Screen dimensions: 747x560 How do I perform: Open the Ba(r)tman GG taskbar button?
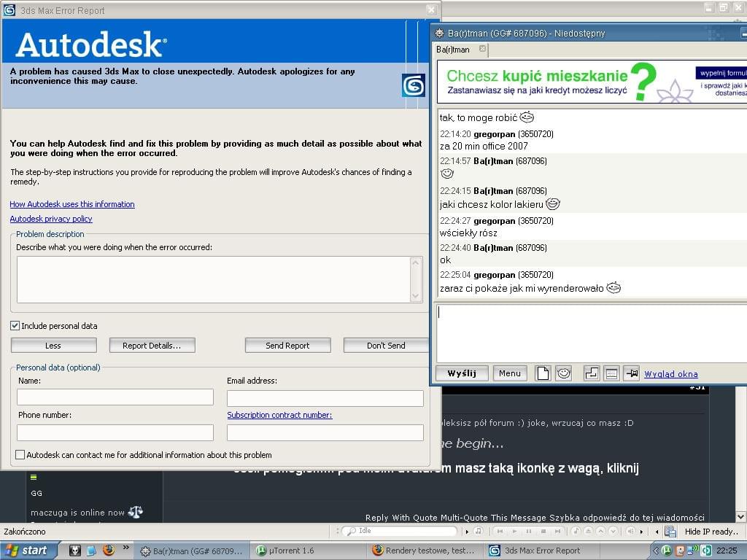pyautogui.click(x=192, y=551)
